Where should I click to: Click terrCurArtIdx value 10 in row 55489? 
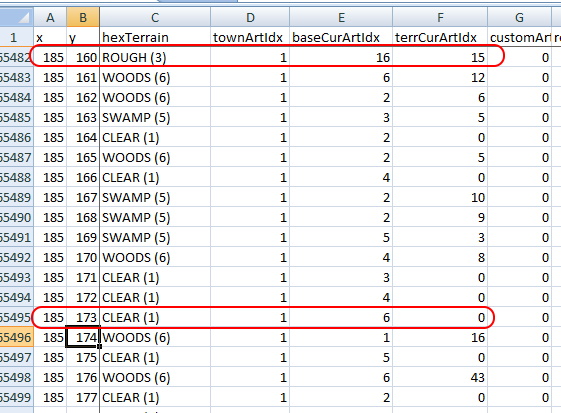pyautogui.click(x=440, y=198)
